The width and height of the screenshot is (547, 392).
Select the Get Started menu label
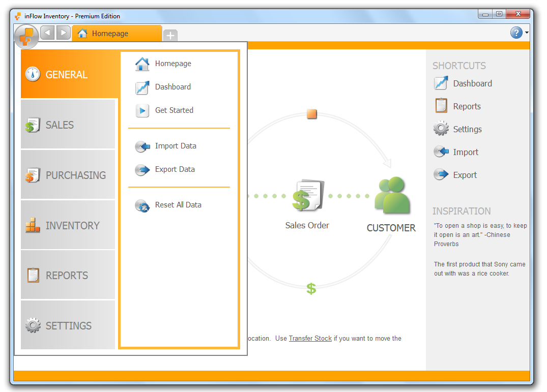pos(174,110)
